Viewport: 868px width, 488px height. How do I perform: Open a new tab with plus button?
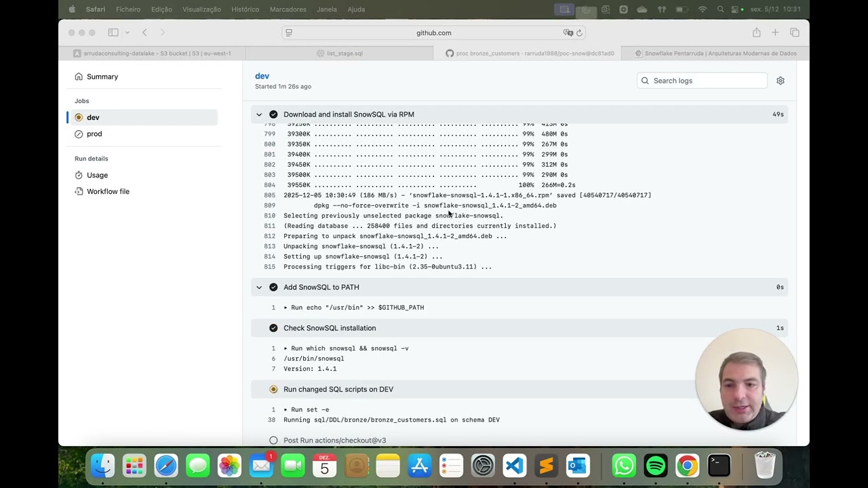775,33
